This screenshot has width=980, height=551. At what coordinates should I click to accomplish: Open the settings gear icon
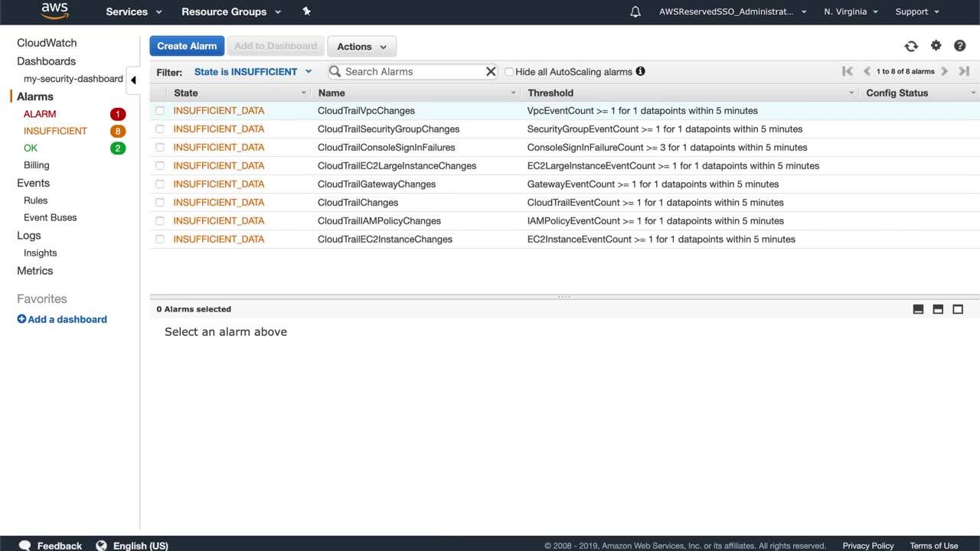click(x=936, y=46)
